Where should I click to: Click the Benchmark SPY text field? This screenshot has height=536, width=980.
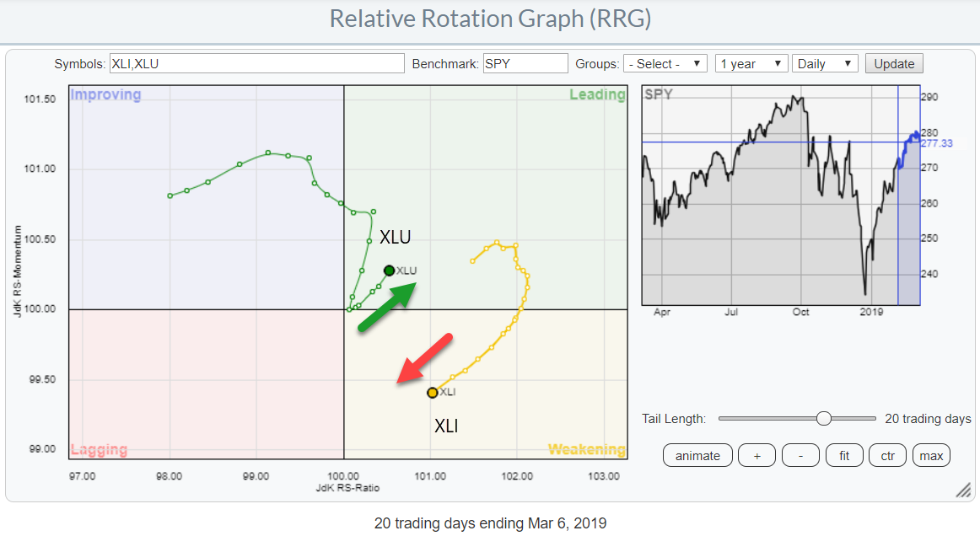click(525, 64)
